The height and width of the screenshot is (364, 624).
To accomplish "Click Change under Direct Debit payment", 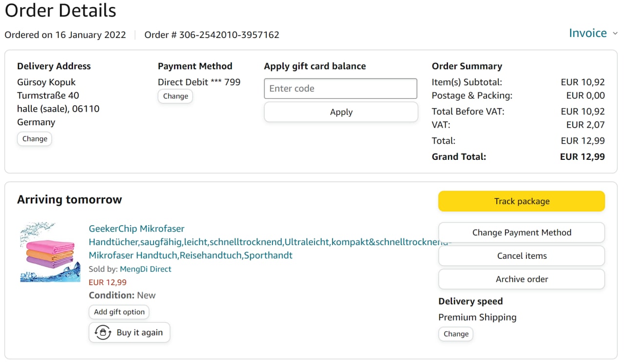I will point(175,96).
